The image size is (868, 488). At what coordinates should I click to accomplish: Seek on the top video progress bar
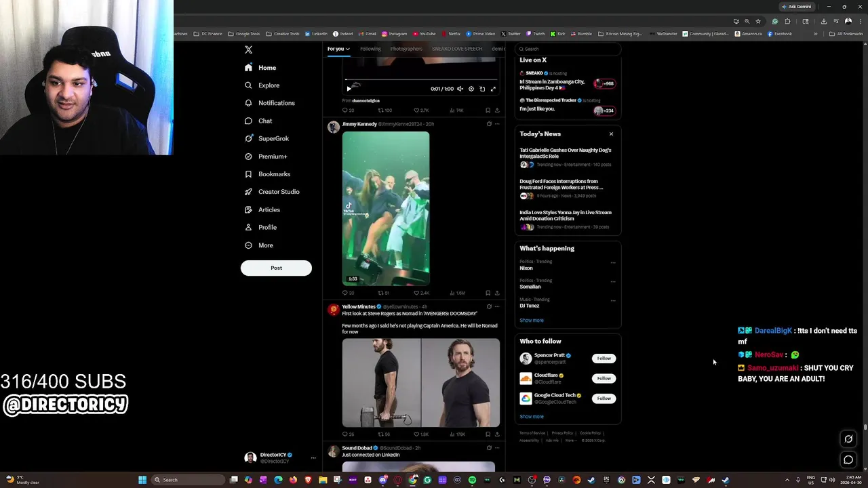tap(420, 81)
